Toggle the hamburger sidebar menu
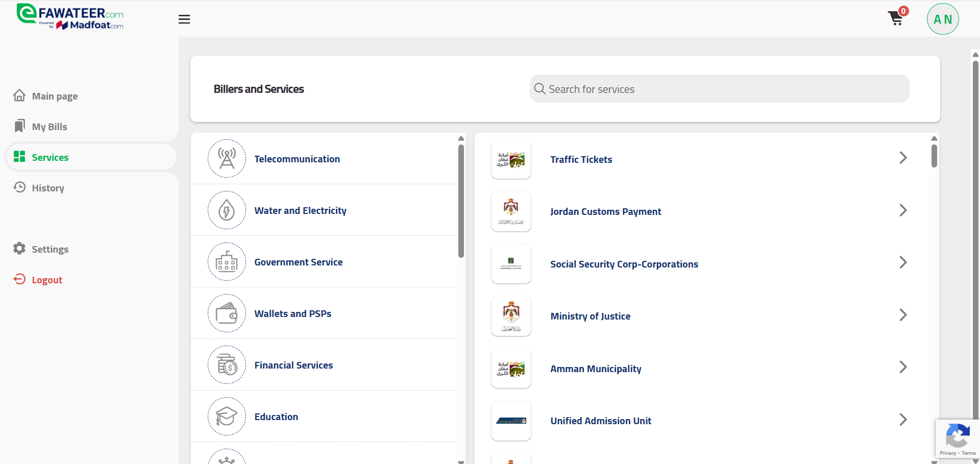This screenshot has width=980, height=464. point(184,19)
